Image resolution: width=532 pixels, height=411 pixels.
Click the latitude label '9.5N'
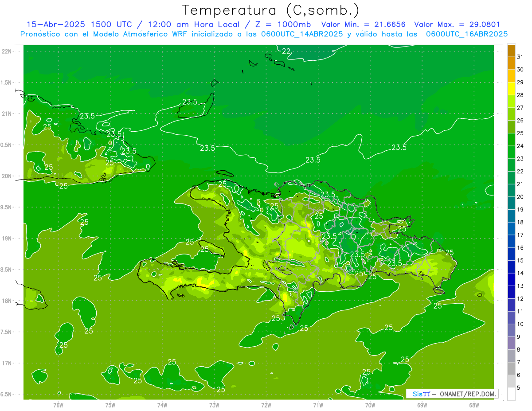coord(7,207)
